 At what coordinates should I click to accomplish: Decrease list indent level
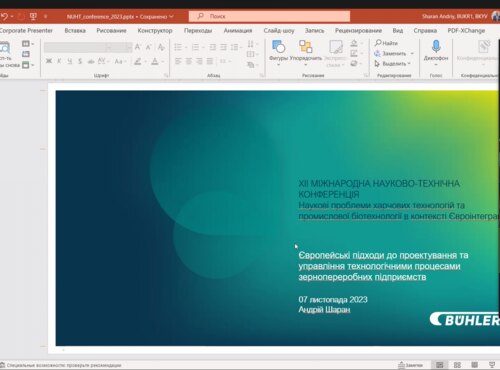tap(213, 47)
